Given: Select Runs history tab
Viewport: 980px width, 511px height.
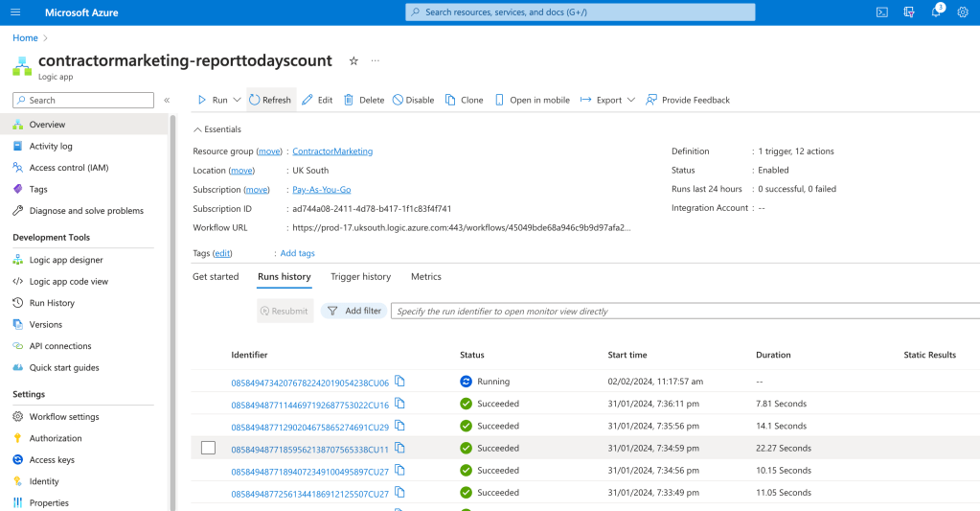Looking at the screenshot, I should pos(285,276).
